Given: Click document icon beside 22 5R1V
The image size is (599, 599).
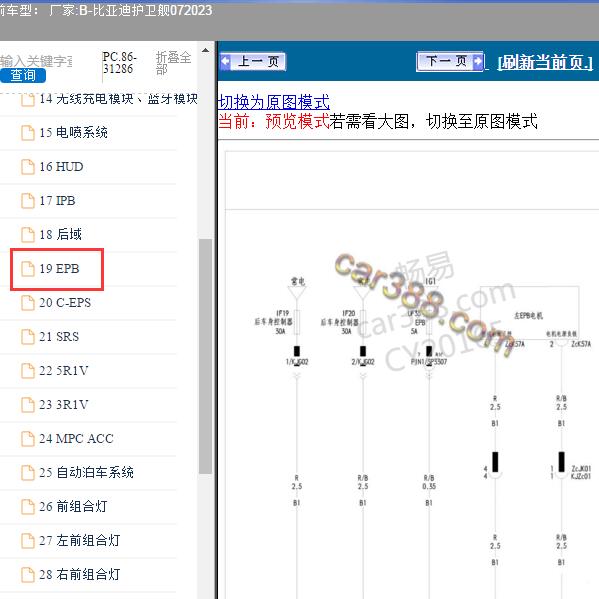Looking at the screenshot, I should [28, 371].
